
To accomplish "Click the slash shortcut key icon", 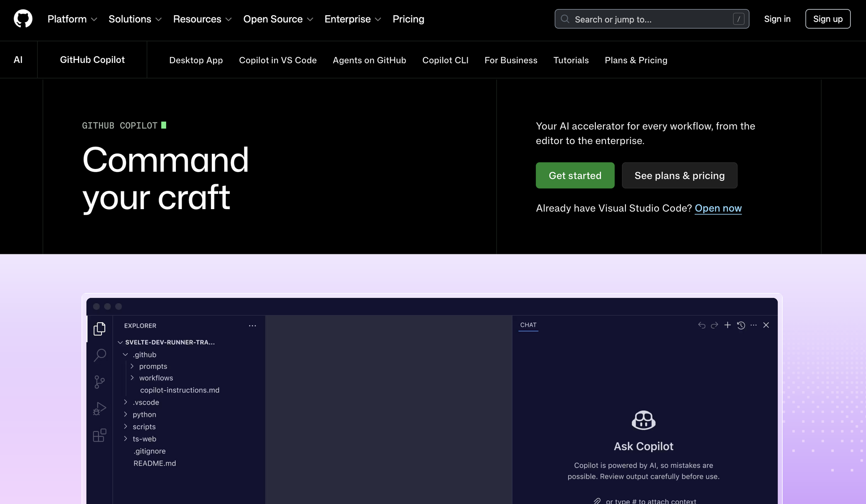I will point(738,19).
